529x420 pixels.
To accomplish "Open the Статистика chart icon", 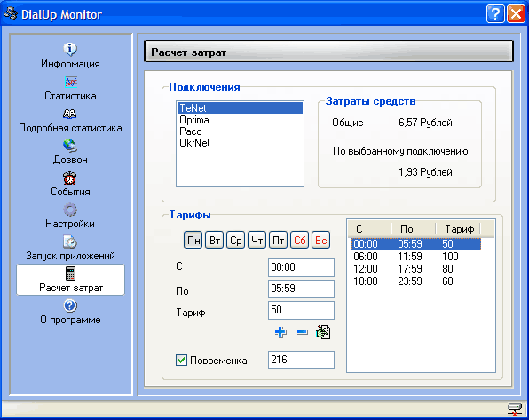I will (71, 82).
